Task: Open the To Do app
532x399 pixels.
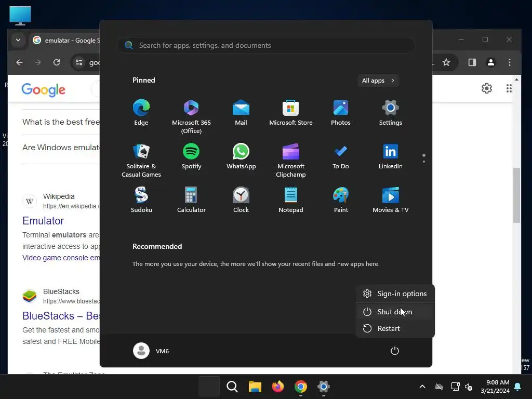Action: tap(341, 156)
